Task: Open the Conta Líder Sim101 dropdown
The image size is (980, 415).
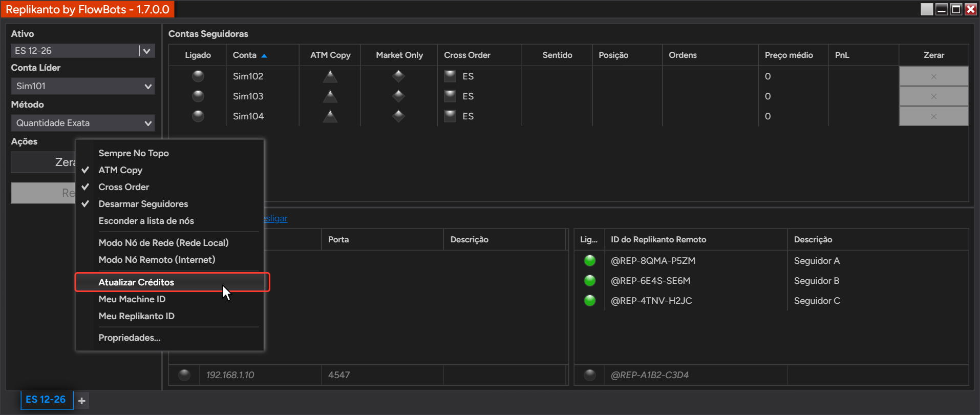Action: tap(83, 86)
